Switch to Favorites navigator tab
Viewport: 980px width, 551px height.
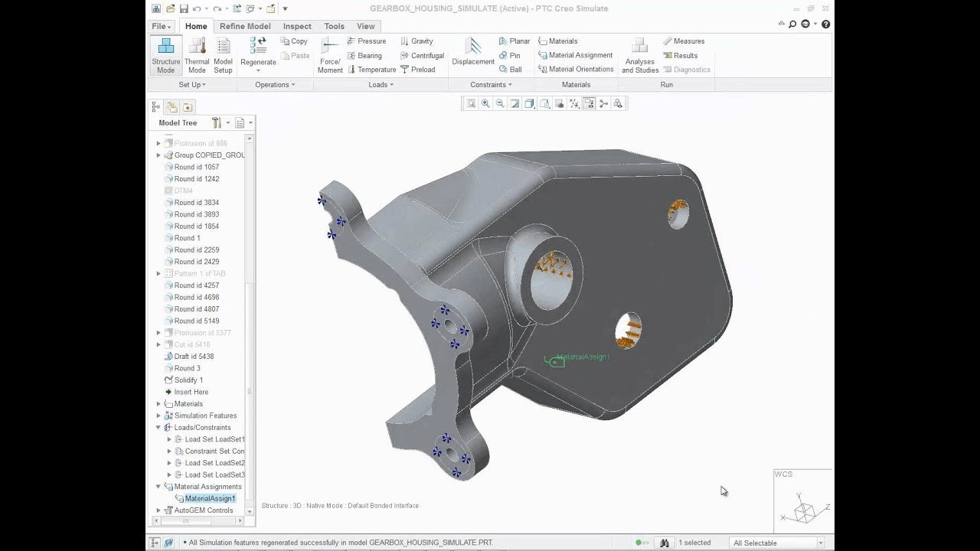(x=188, y=107)
